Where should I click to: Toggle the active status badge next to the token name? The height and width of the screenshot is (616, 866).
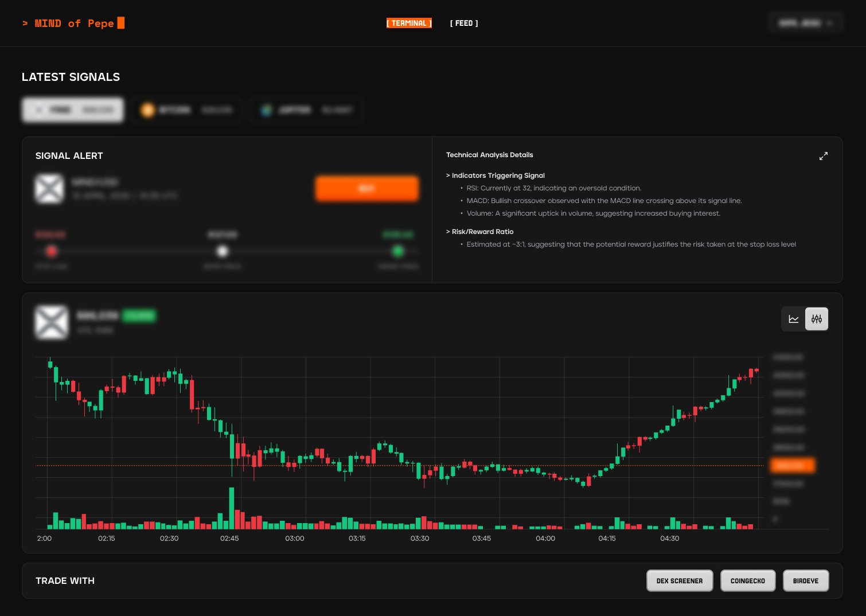(x=139, y=315)
